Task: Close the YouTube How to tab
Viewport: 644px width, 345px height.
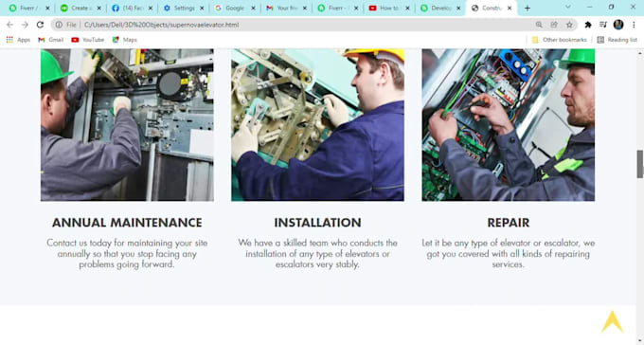Action: (407, 9)
